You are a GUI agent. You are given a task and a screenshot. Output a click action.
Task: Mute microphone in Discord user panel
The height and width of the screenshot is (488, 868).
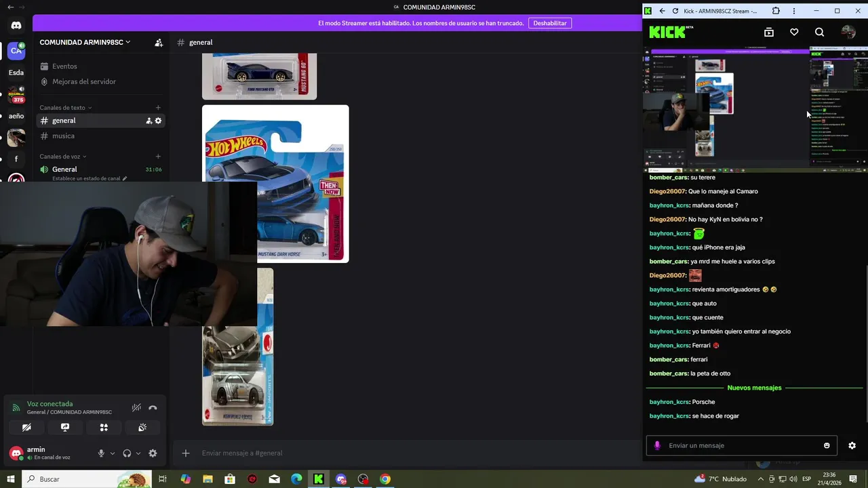click(x=101, y=453)
